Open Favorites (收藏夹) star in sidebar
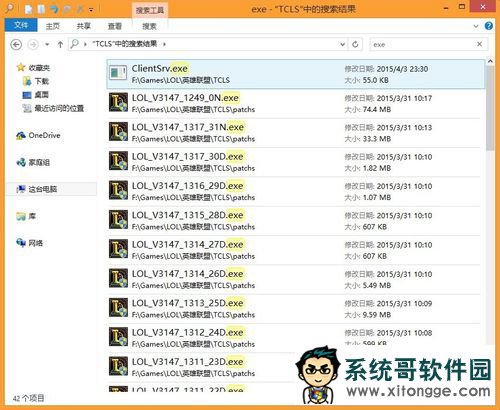 point(21,68)
